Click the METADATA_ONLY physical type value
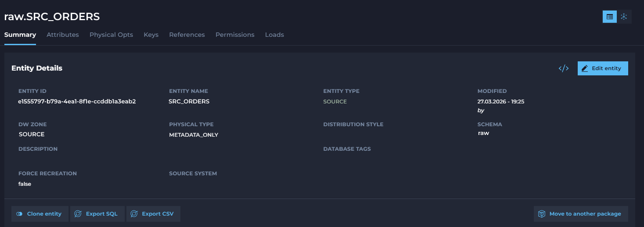Image resolution: width=644 pixels, height=227 pixels. [194, 135]
